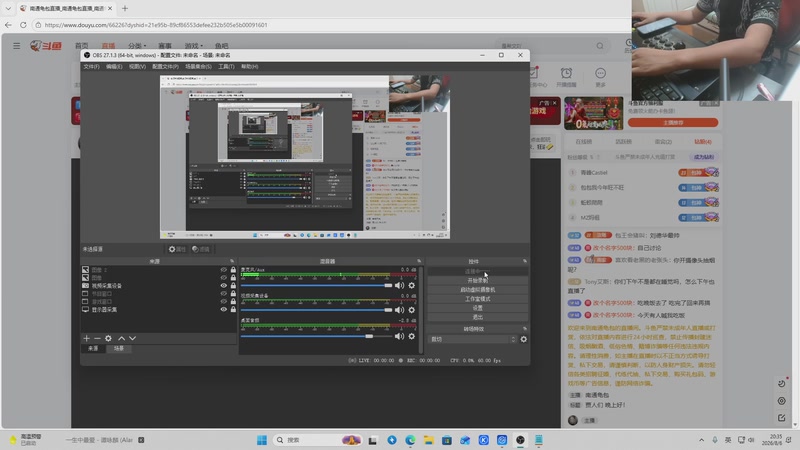The image size is (800, 450).
Task: Open Douyu hamburger menu icon
Action: tap(17, 46)
